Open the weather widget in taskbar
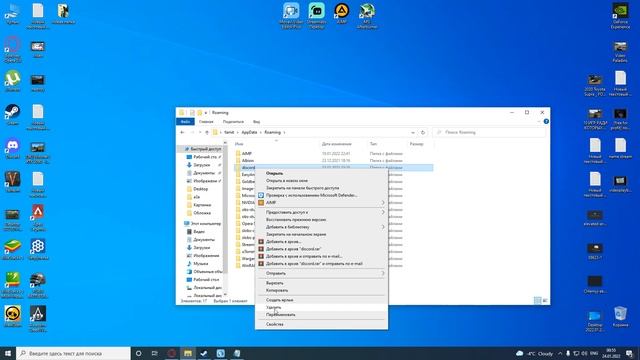This screenshot has width=640, height=360. 534,353
